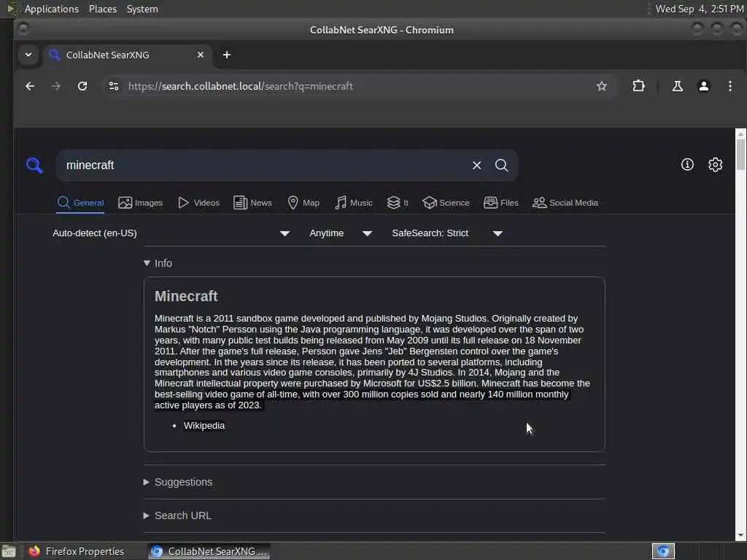Open the tab search dropdown arrow
This screenshot has height=560, width=747.
click(x=28, y=55)
